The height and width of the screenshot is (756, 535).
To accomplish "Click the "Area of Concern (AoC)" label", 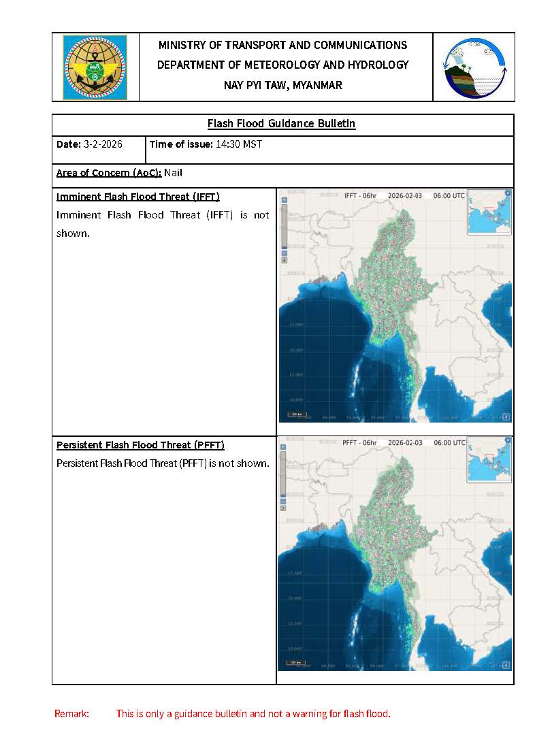I will coord(108,173).
